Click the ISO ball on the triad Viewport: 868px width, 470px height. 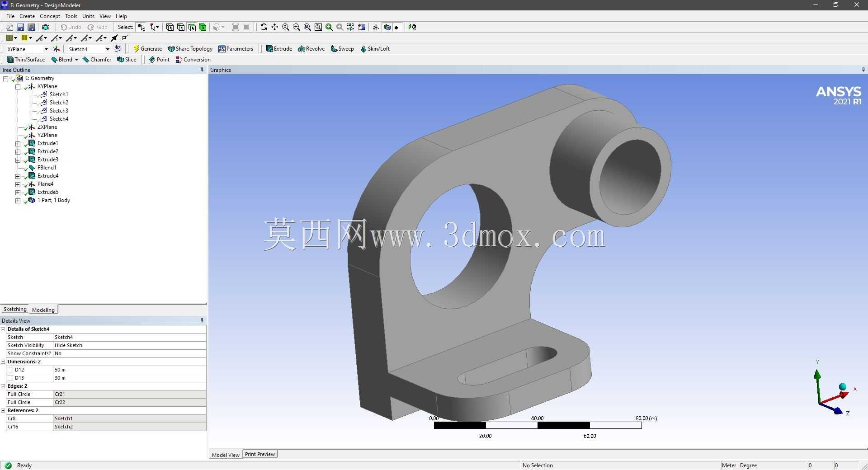(843, 387)
